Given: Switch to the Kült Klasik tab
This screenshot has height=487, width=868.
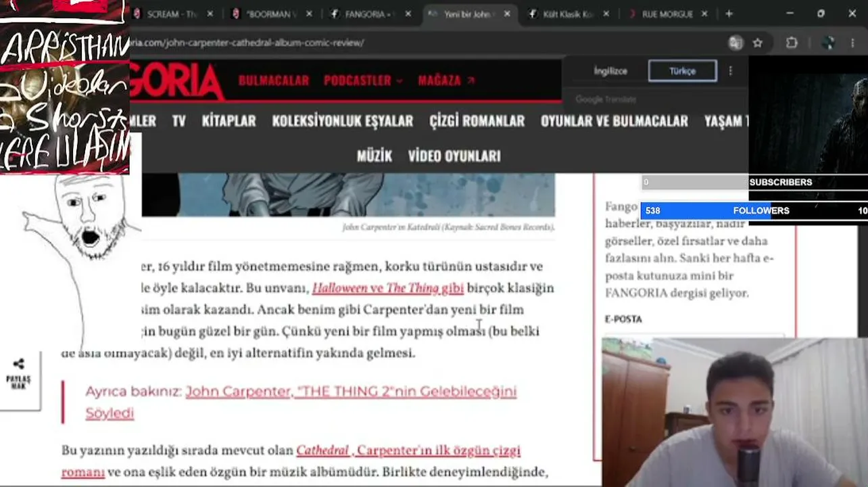Looking at the screenshot, I should 567,14.
